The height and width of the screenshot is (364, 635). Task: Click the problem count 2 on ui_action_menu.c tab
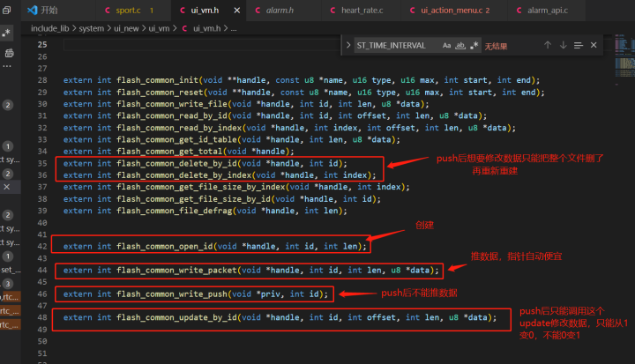pyautogui.click(x=488, y=11)
